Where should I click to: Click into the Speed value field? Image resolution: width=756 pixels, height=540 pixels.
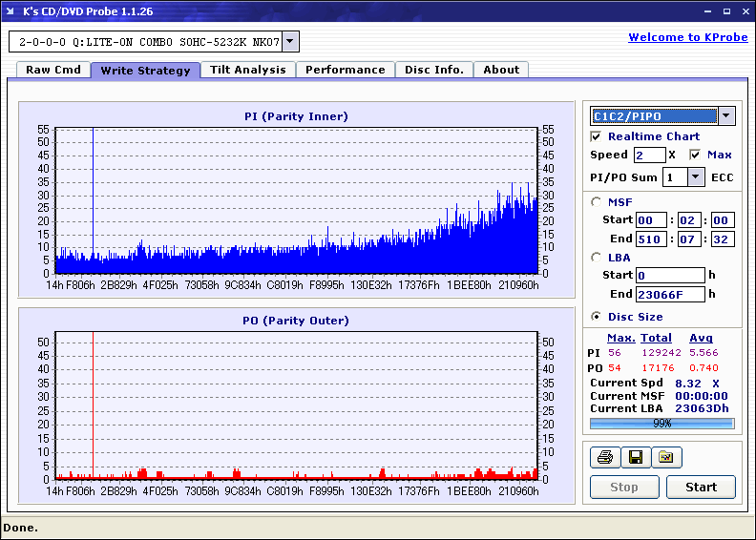coord(649,155)
